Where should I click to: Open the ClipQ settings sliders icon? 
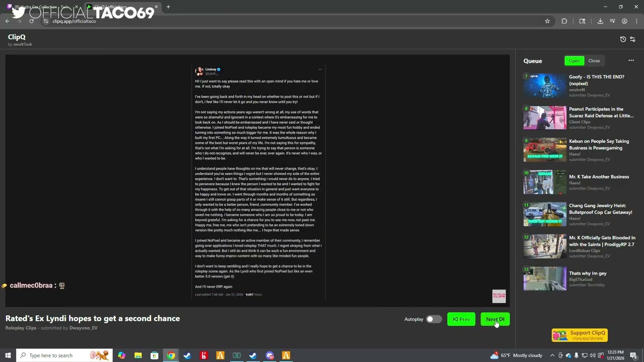tap(632, 39)
